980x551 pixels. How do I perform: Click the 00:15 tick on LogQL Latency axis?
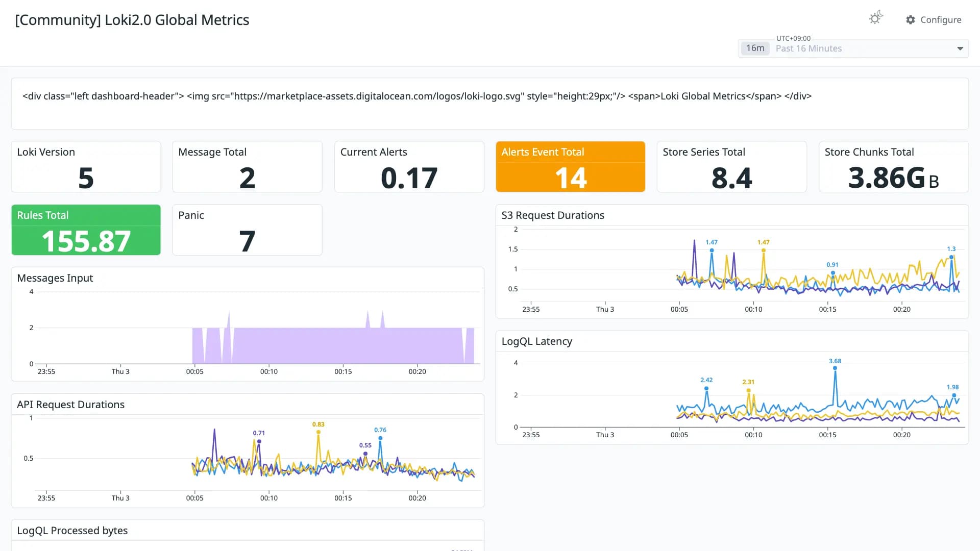point(827,435)
